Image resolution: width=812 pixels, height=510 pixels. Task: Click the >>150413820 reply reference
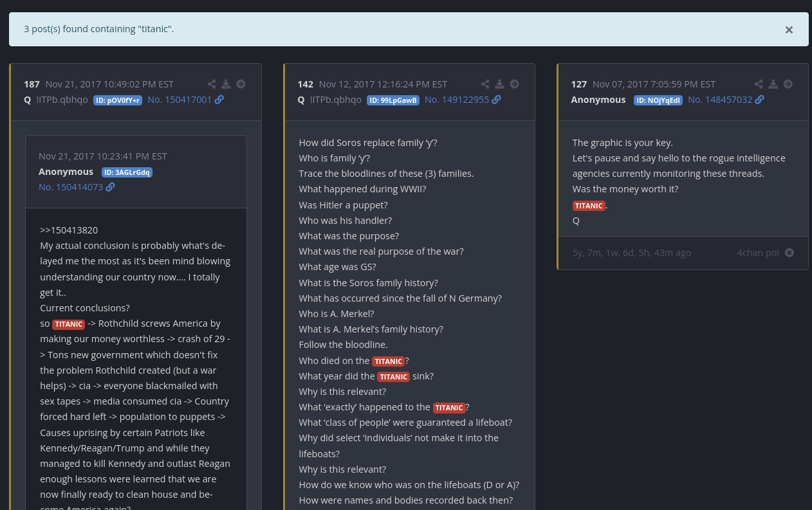[x=69, y=230]
